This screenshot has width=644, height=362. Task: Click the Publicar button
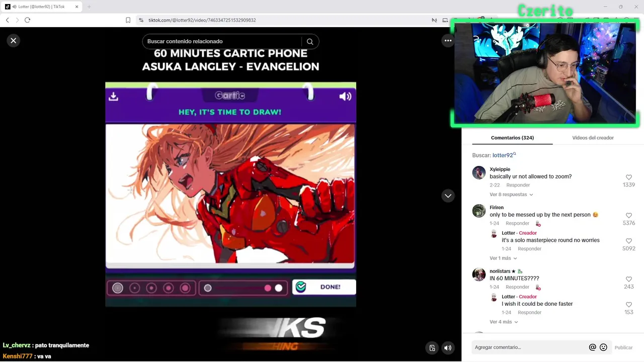coord(623,347)
